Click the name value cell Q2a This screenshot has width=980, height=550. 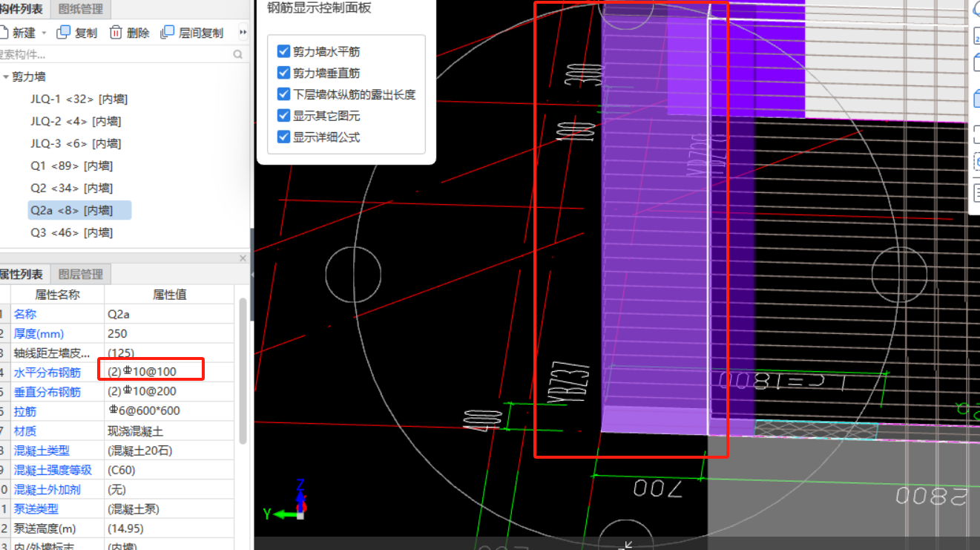170,314
